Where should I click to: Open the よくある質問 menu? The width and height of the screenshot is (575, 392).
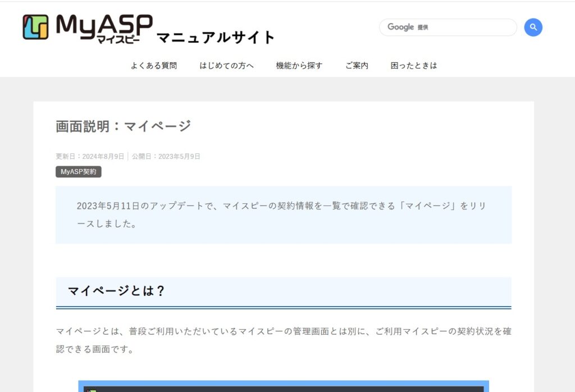[154, 66]
